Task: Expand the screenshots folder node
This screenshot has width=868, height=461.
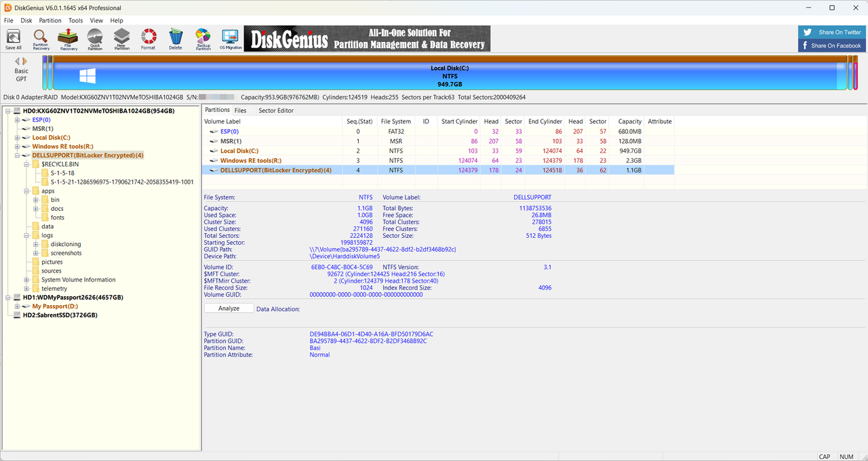Action: coord(37,253)
